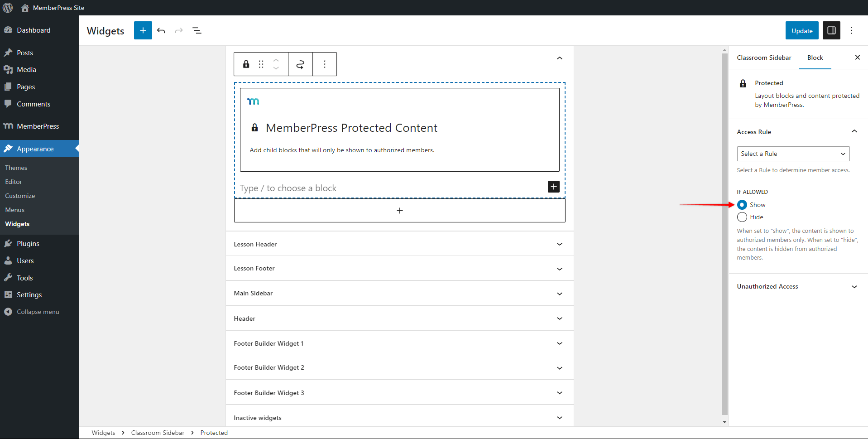868x439 pixels.
Task: Open the editor options three-dot menu
Action: 851,30
